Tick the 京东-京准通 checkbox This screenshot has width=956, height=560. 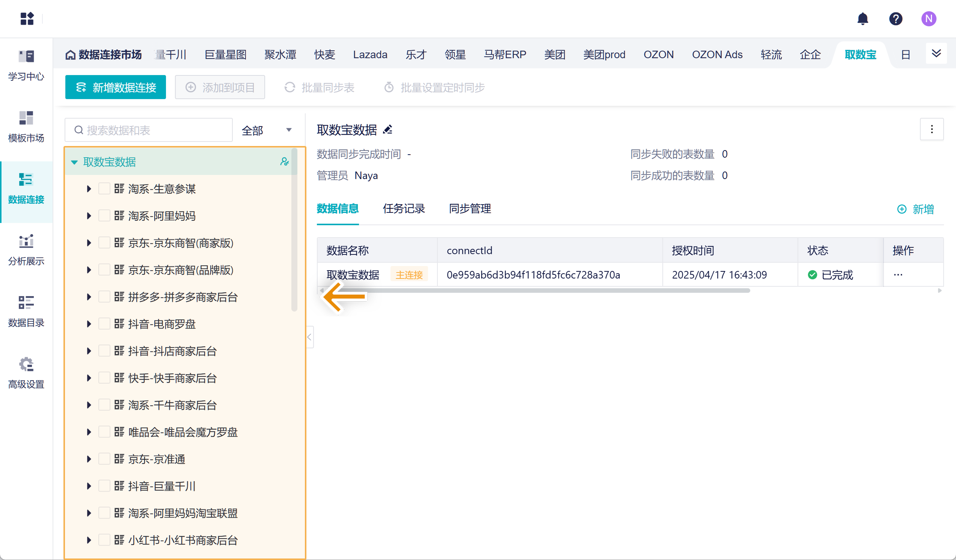[x=104, y=459]
